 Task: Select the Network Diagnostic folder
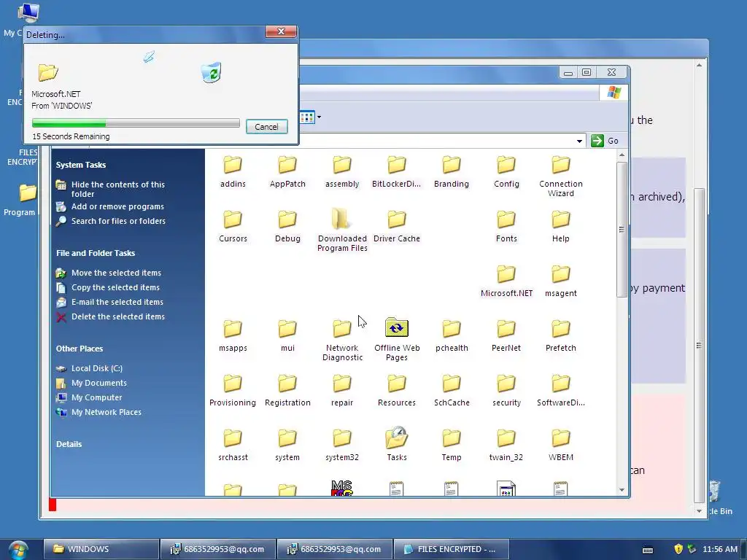(x=342, y=340)
